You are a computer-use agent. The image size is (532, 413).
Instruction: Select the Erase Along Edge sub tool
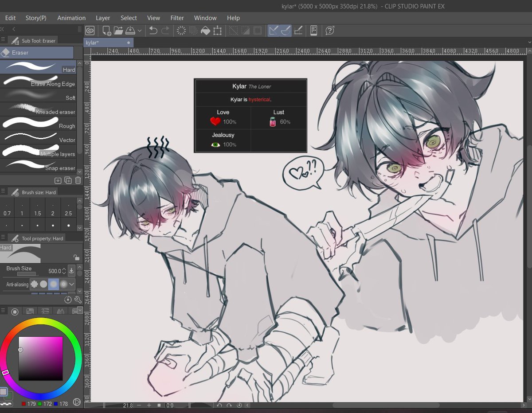pos(38,81)
